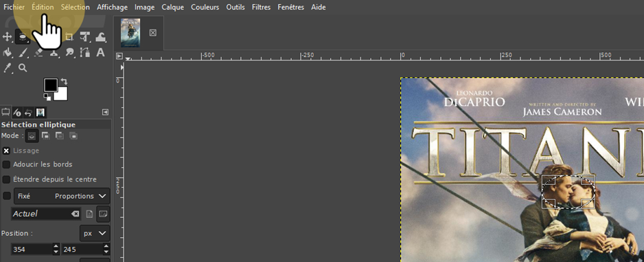Select the Eraser tool
The image size is (644, 262).
(x=38, y=52)
